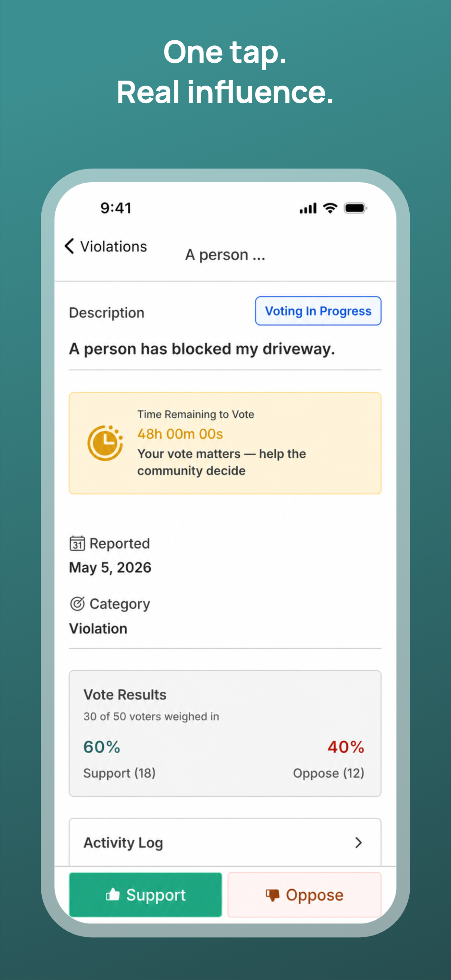Tap the golden clock timer icon
Viewport: 451px width, 980px height.
click(105, 443)
